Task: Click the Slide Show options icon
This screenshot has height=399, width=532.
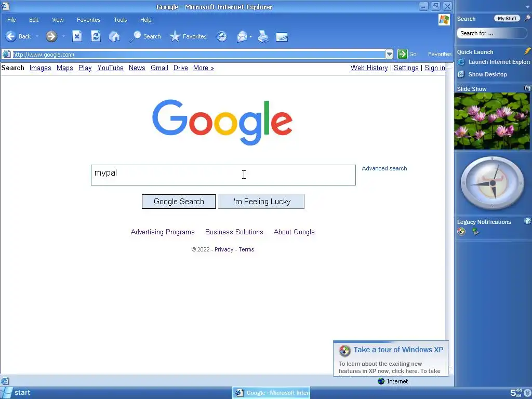Action: 527,88
